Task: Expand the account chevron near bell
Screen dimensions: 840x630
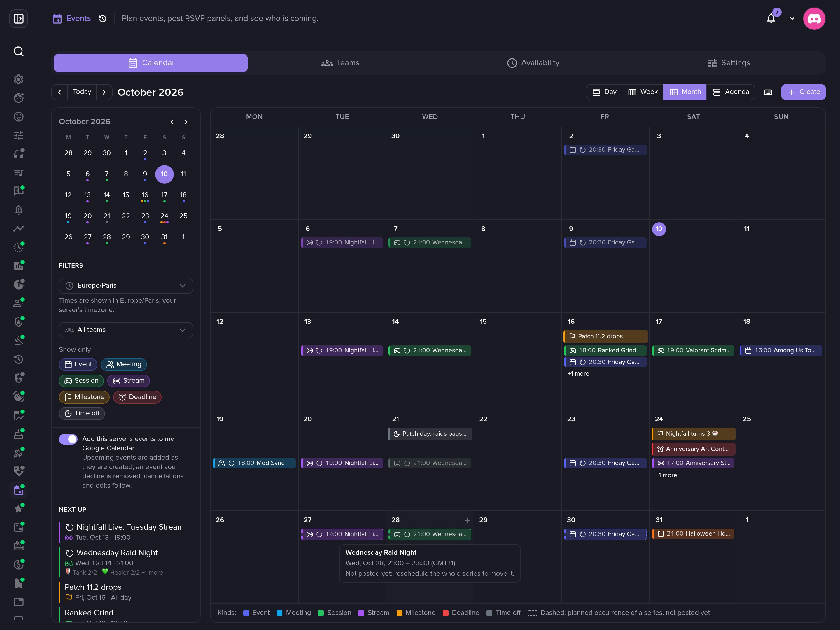Action: tap(792, 19)
